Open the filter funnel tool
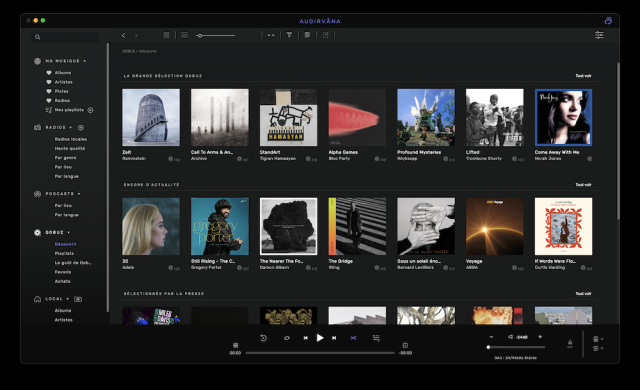The height and width of the screenshot is (390, 640). [289, 35]
